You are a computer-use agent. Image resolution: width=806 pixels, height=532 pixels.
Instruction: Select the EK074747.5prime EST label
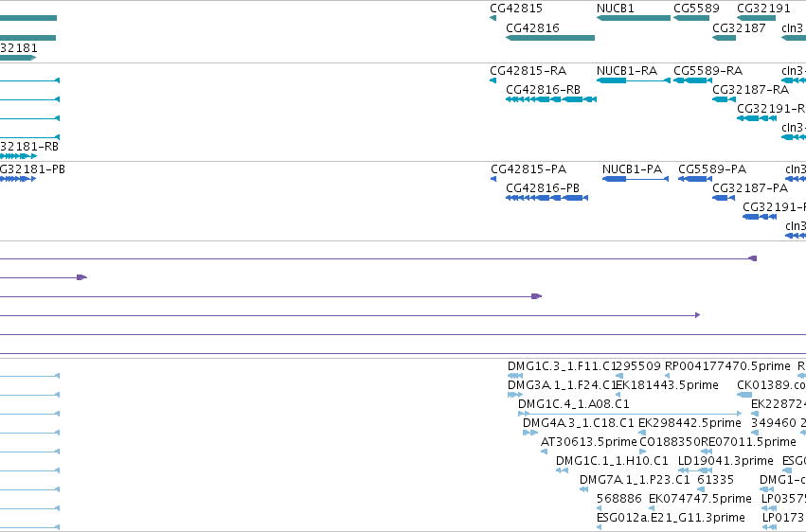click(700, 499)
